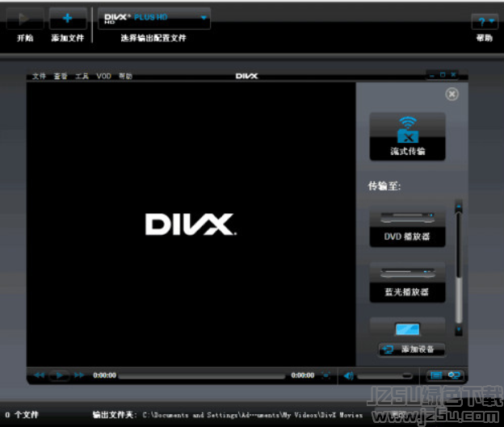Viewport: 504px width, 427px height.
Task: Click the volume slider
Action: tap(384, 376)
